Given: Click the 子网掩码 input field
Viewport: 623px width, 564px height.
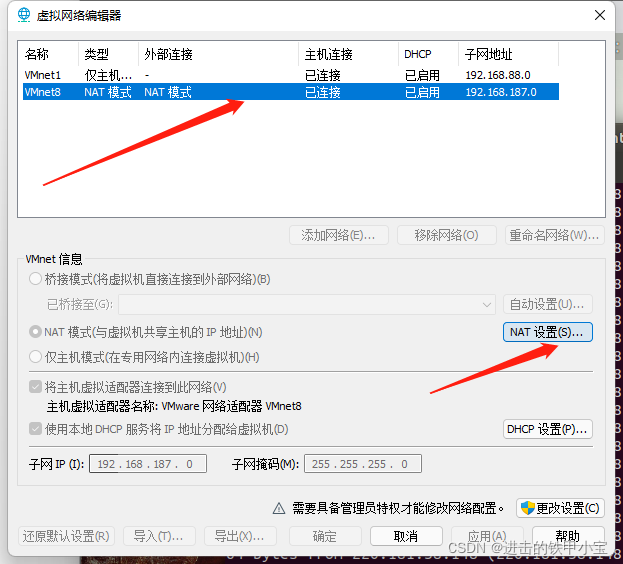Looking at the screenshot, I should point(363,464).
